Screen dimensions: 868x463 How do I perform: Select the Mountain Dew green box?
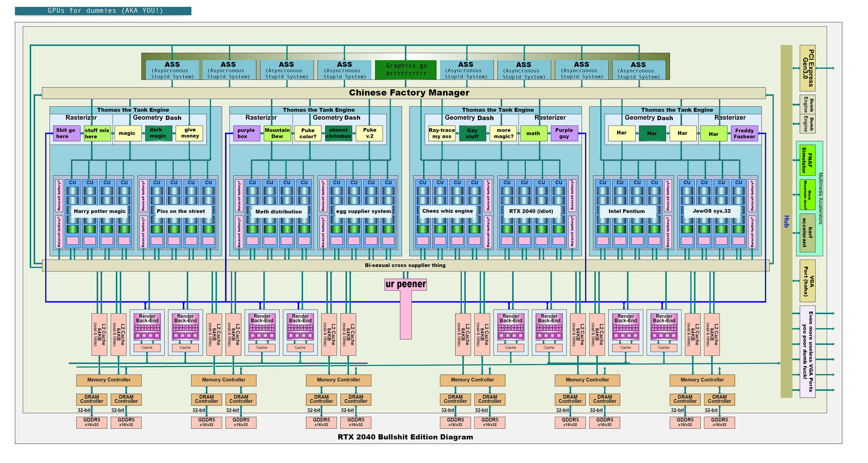point(277,133)
